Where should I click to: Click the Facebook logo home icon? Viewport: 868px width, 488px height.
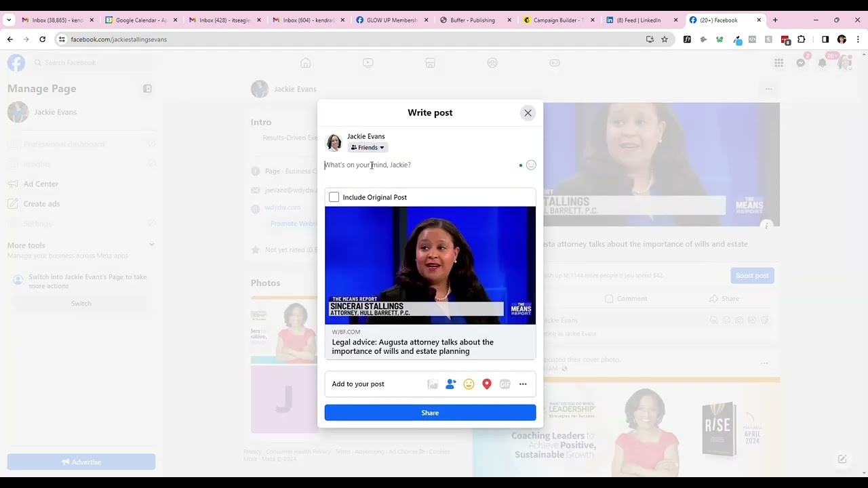pos(16,63)
